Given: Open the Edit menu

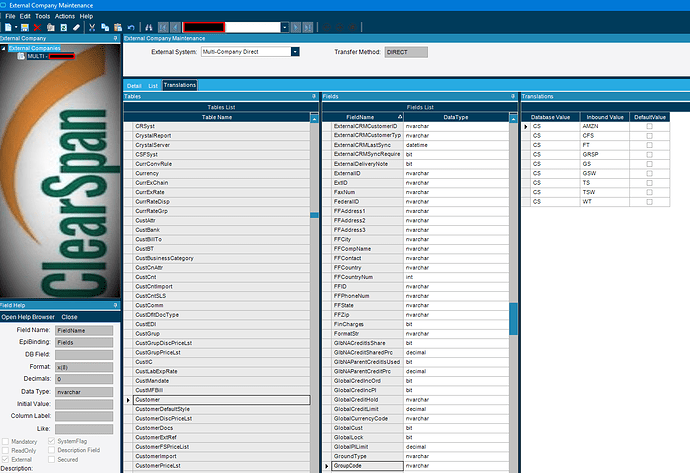Looking at the screenshot, I should (x=25, y=16).
